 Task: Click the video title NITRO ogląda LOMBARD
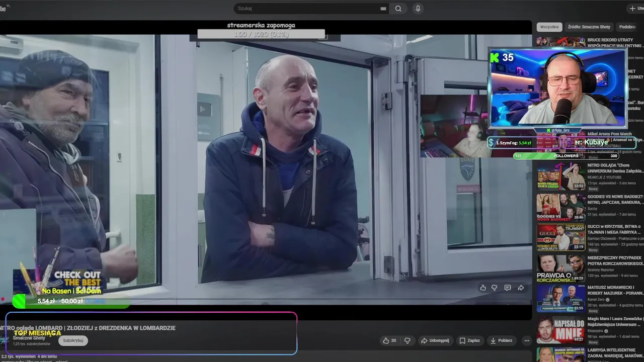click(88, 328)
